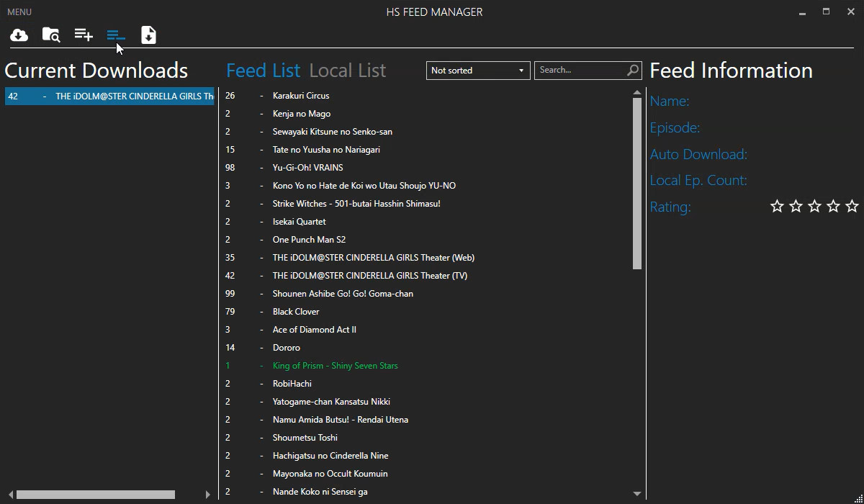
Task: Switch to the Local List tab
Action: coord(348,71)
